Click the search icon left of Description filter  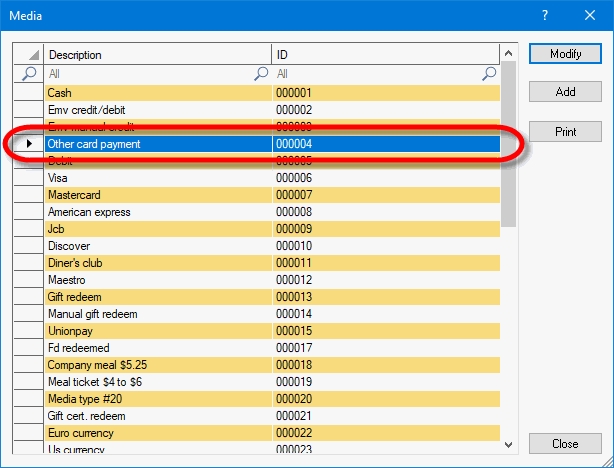[29, 74]
